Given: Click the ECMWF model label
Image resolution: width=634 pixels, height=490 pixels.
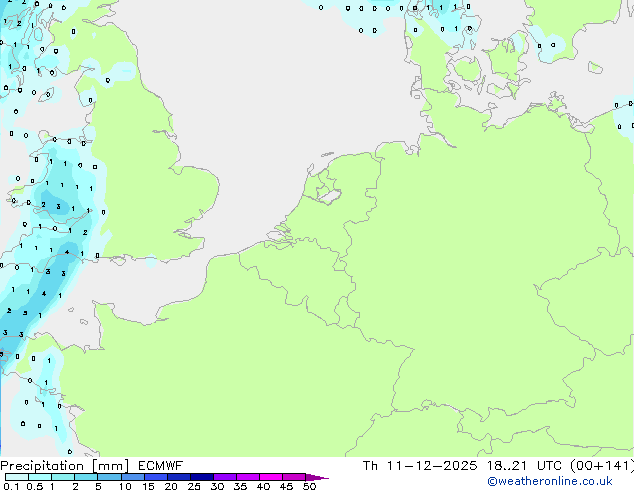Looking at the screenshot, I should click(161, 466).
